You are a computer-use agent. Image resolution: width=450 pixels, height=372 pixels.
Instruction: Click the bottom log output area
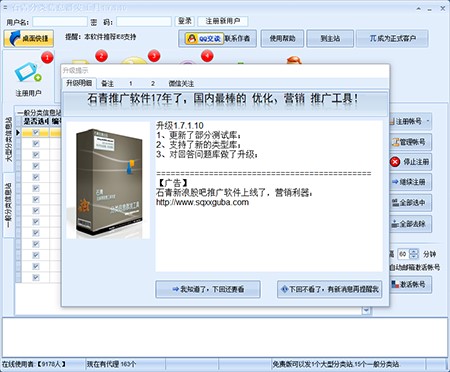click(x=225, y=337)
